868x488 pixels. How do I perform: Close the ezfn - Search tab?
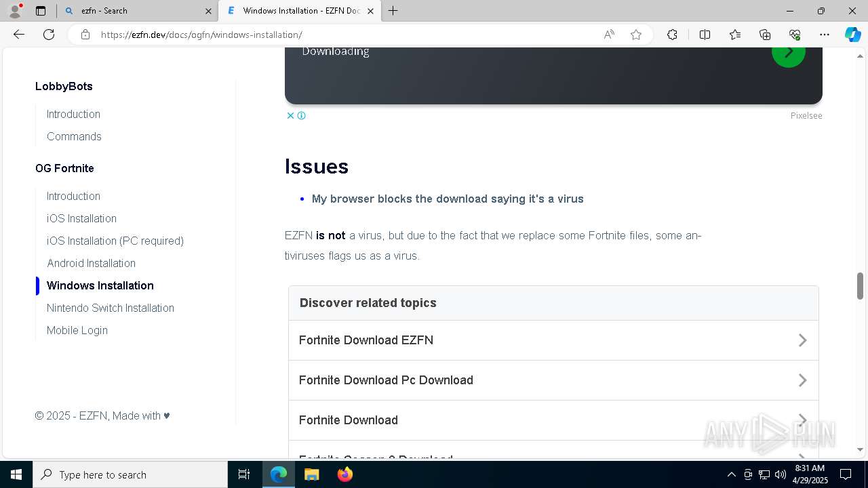(x=208, y=11)
